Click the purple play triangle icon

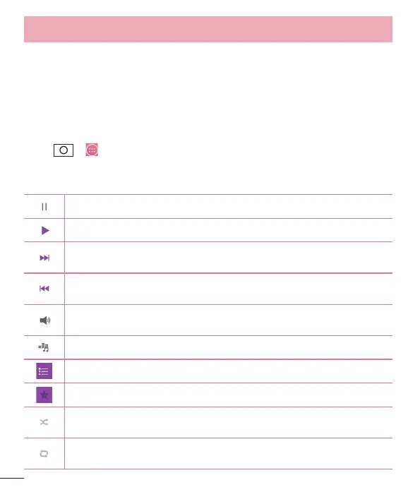(x=45, y=230)
